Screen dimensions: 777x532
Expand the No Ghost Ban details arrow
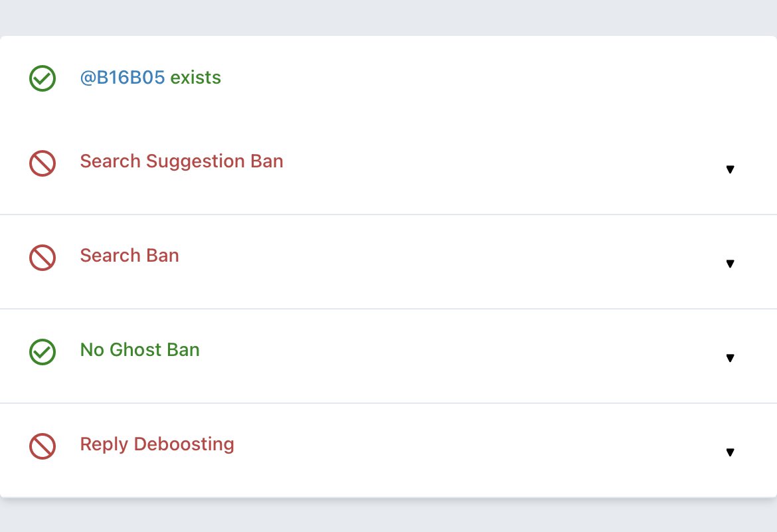pos(730,358)
